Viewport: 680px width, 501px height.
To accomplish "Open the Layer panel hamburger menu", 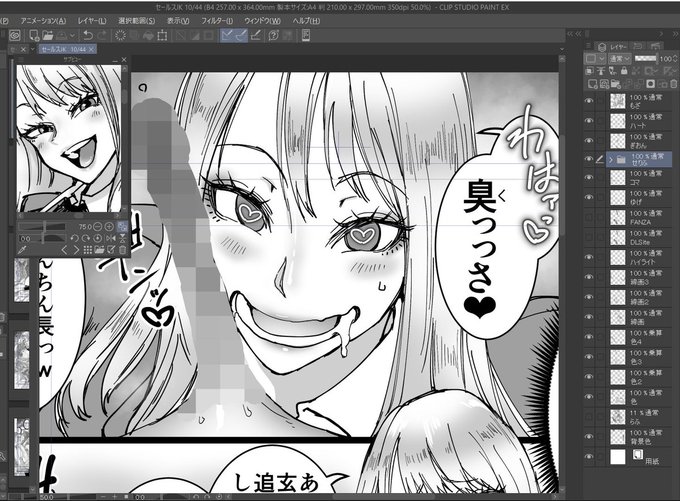I will (588, 46).
